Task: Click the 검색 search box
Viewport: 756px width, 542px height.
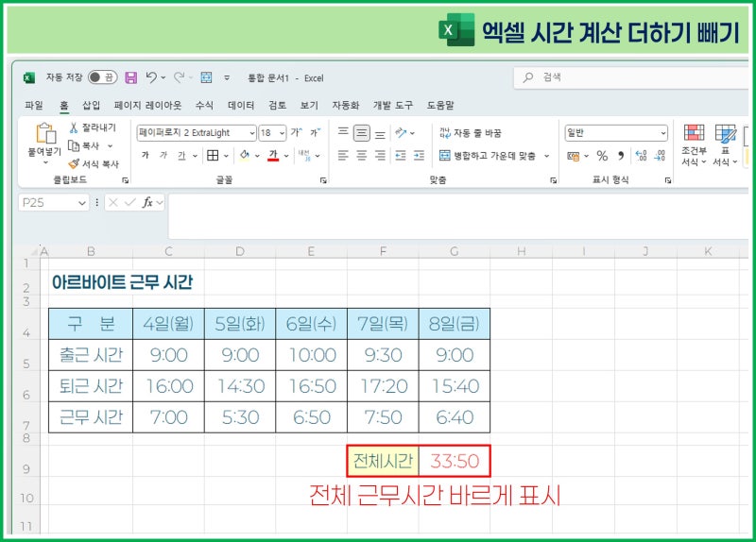Action: (631, 77)
